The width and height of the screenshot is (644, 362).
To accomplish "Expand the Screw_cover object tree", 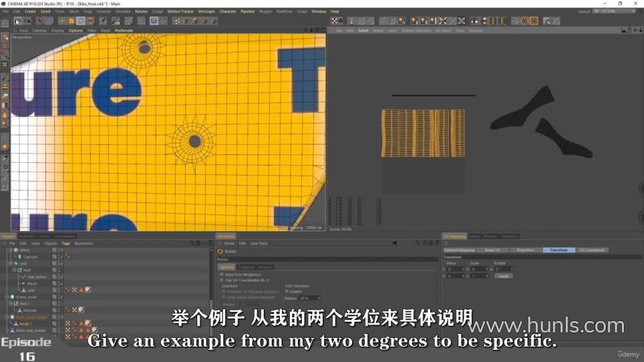I will pyautogui.click(x=7, y=297).
